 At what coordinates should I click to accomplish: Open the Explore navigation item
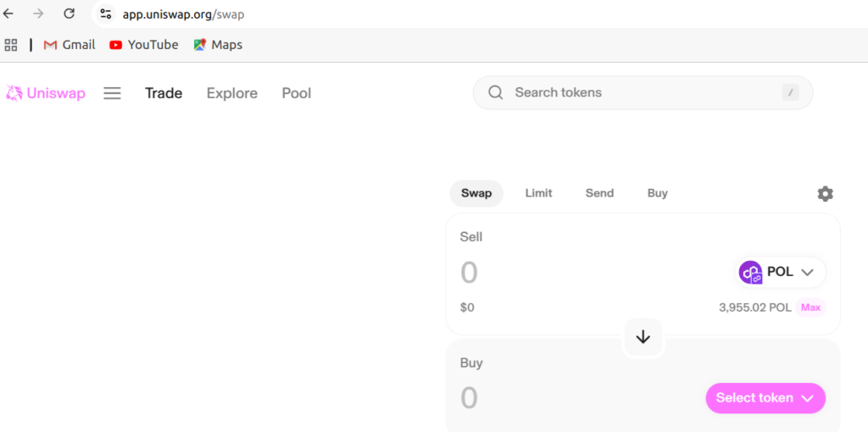(232, 93)
